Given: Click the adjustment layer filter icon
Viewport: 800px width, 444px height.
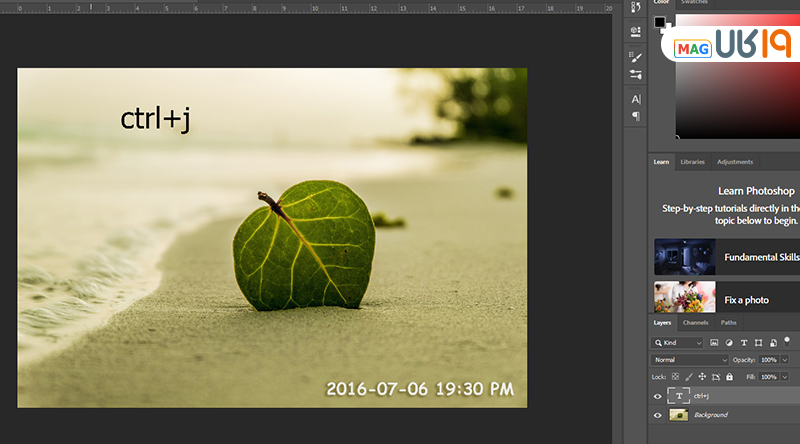Looking at the screenshot, I should point(729,343).
